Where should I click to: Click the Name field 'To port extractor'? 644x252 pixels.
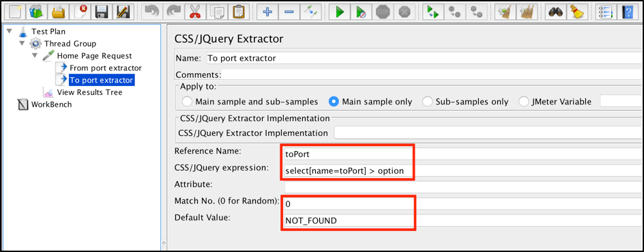[423, 58]
